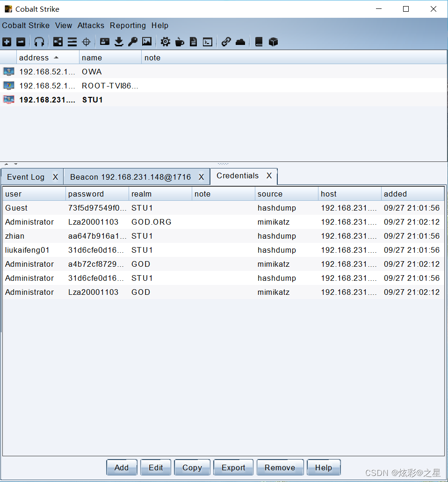Image resolution: width=448 pixels, height=482 pixels.
Task: Open the Attacks menu
Action: (x=91, y=26)
